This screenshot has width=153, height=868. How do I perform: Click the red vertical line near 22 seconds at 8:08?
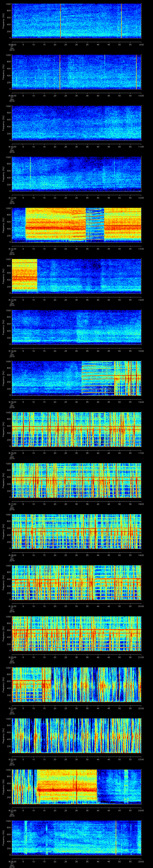click(x=61, y=21)
